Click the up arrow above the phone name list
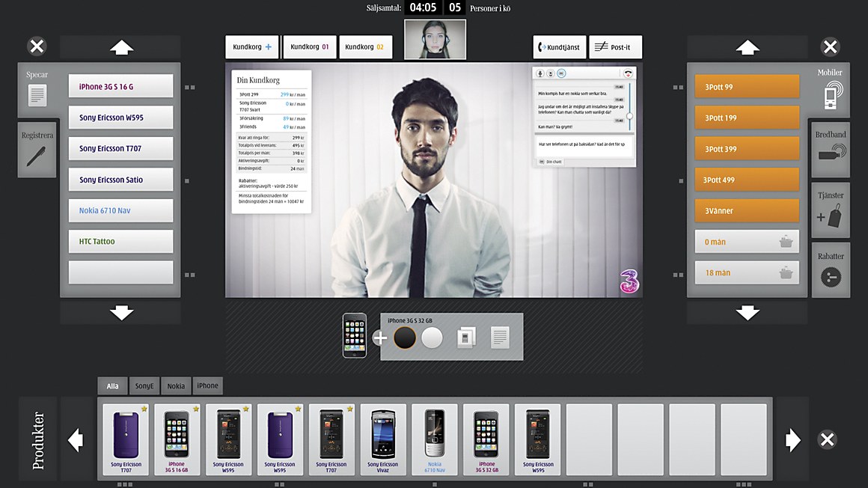Screen dimensions: 868x488 pyautogui.click(x=121, y=48)
